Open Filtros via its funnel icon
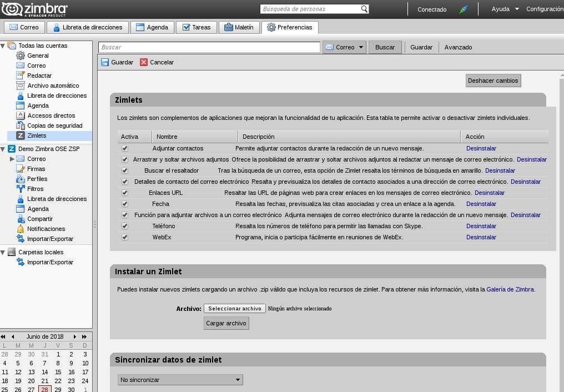The width and height of the screenshot is (564, 392). 21,189
